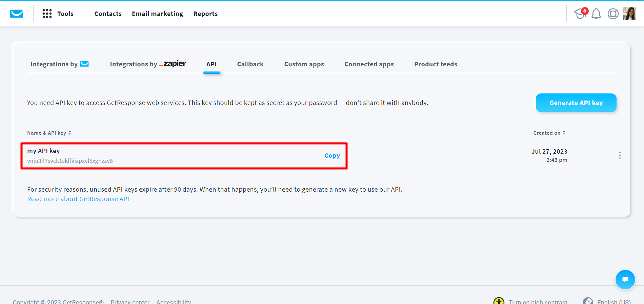This screenshot has height=304, width=644.
Task: Open Read more about GetResponse API link
Action: (x=78, y=199)
